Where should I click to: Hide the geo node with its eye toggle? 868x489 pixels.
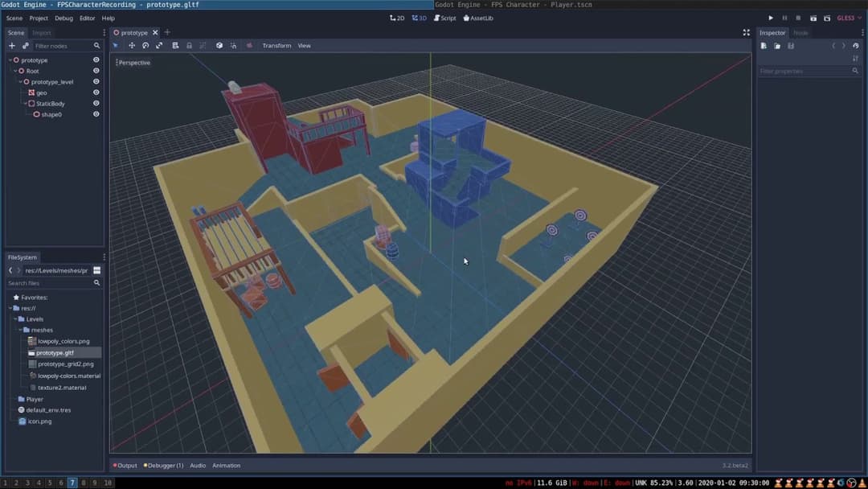(96, 92)
